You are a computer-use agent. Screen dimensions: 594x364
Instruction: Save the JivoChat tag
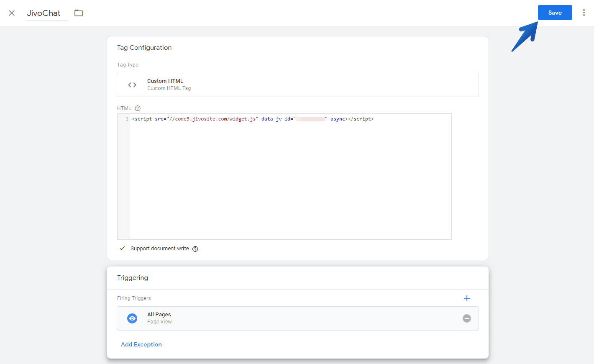555,13
